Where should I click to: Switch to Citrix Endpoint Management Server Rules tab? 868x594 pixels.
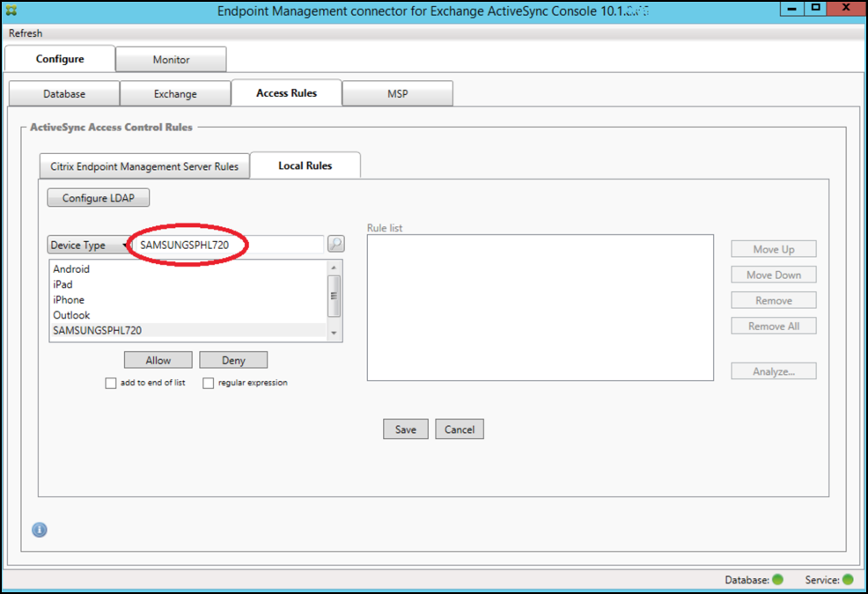point(144,166)
